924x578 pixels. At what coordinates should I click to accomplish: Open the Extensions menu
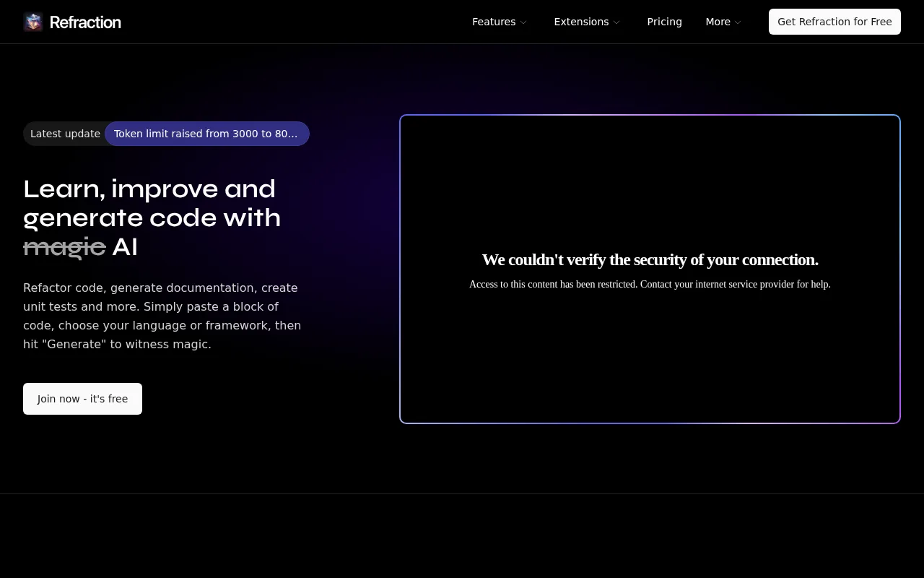[587, 22]
